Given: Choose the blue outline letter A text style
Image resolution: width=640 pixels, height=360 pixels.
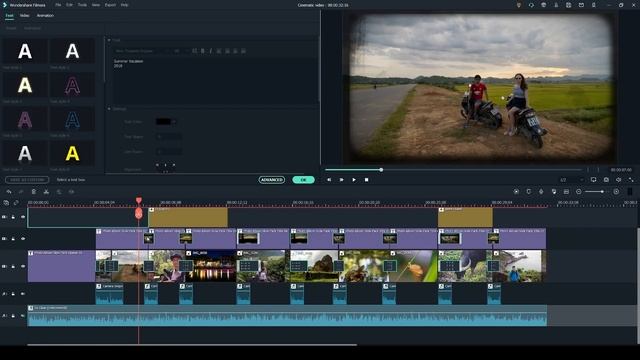Looking at the screenshot, I should (x=72, y=120).
